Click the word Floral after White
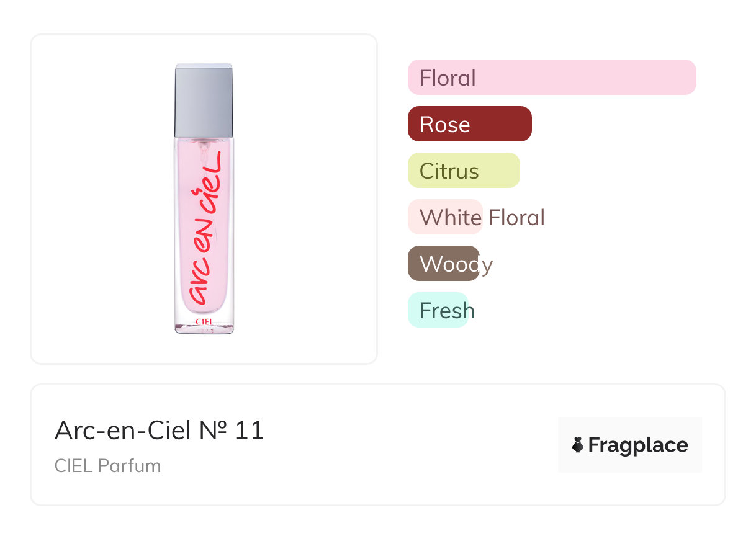The image size is (756, 536). tap(516, 218)
